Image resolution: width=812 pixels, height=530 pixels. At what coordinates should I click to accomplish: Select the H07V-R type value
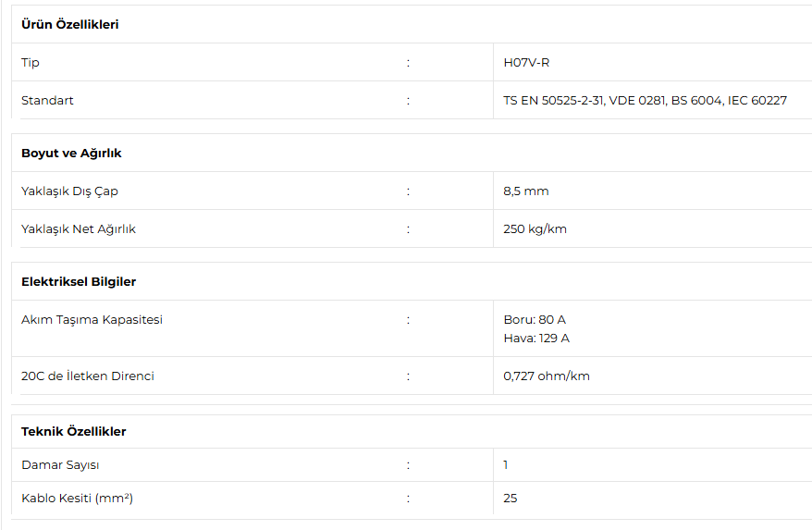526,63
